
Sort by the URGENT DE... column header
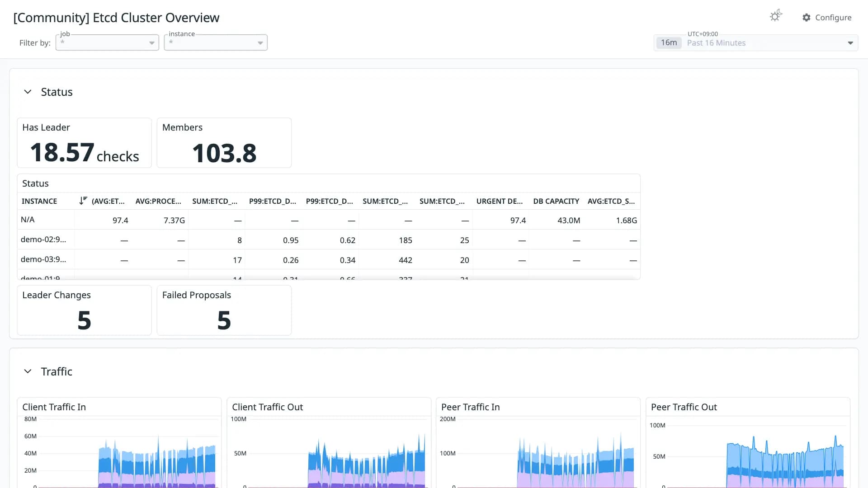[500, 201]
